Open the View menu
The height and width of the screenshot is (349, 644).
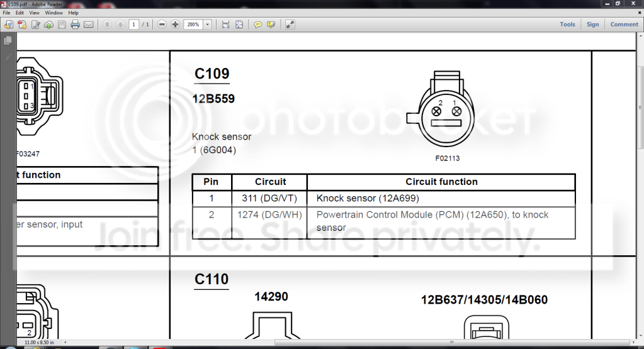(x=34, y=13)
